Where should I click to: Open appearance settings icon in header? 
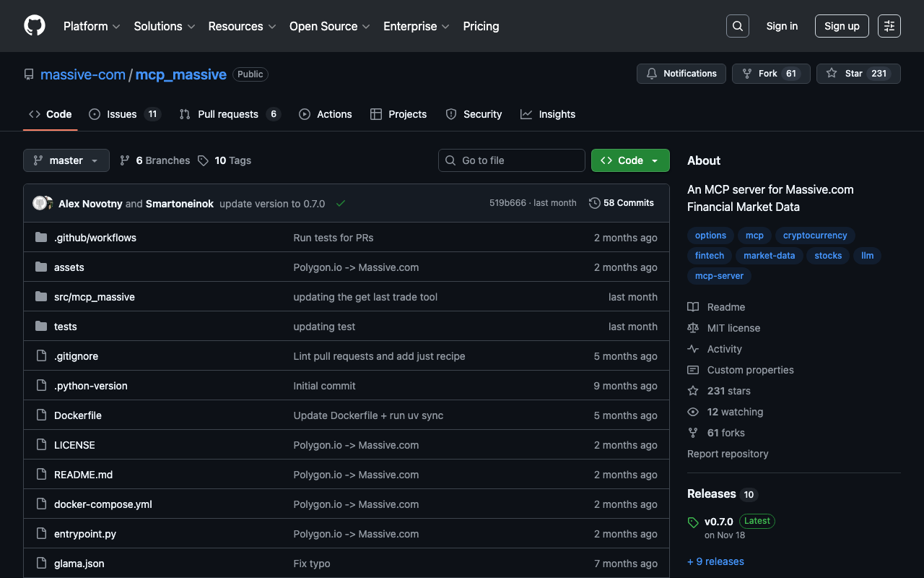[889, 26]
